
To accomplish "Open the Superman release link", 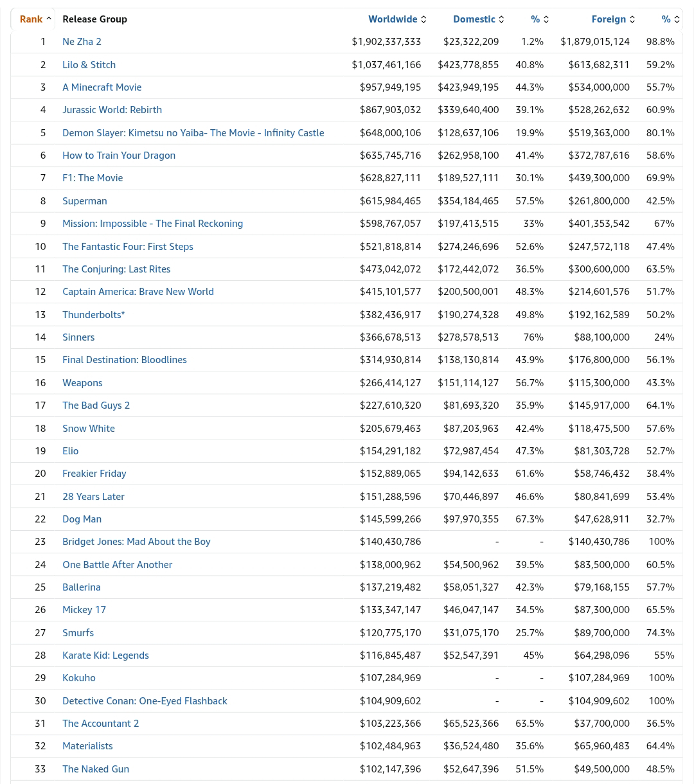I will coord(84,201).
